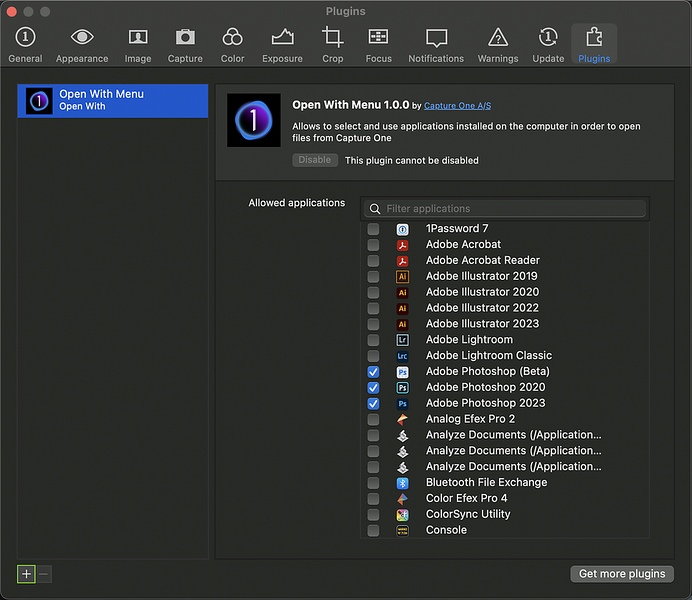Click the Adobe Acrobat app icon
This screenshot has width=692, height=600.
click(402, 245)
